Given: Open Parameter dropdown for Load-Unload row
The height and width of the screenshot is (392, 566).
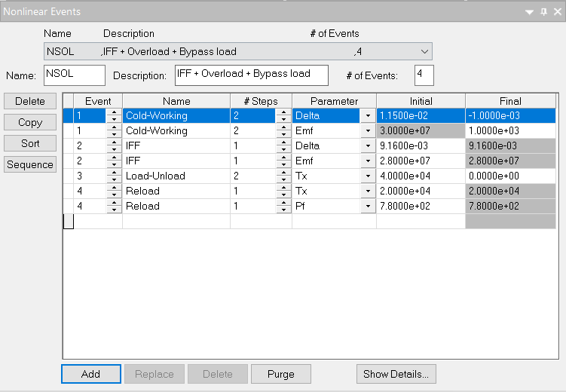Looking at the screenshot, I should pos(368,176).
